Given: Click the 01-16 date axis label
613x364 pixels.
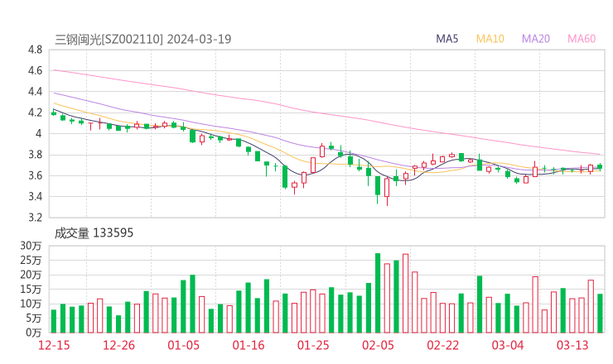Looking at the screenshot, I should pyautogui.click(x=249, y=345).
